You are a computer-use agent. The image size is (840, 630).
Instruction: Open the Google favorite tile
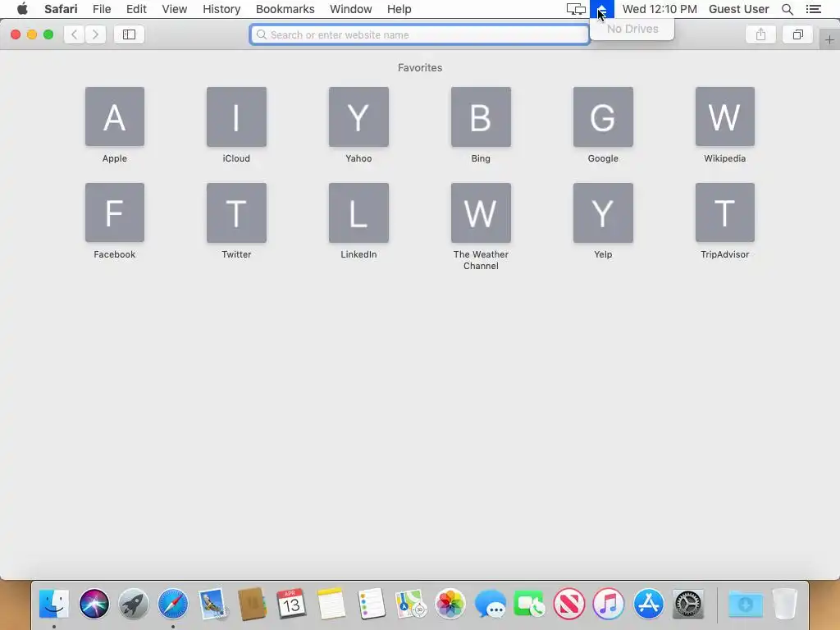click(x=603, y=116)
